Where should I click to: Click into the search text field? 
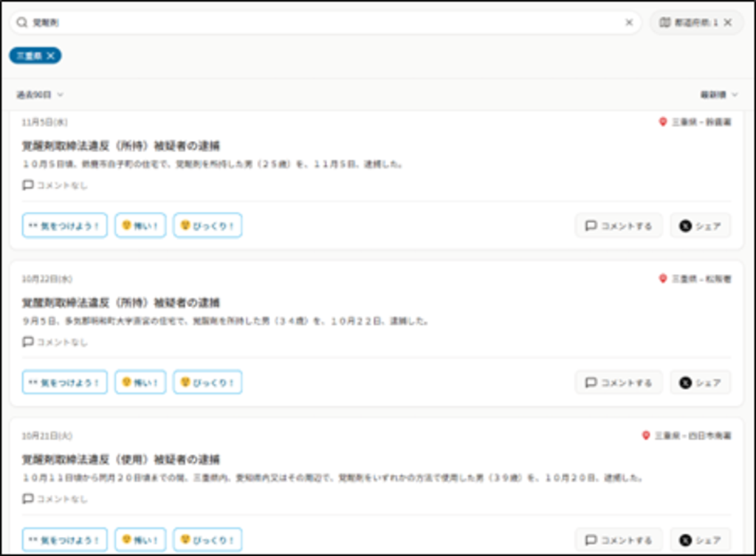click(x=325, y=23)
